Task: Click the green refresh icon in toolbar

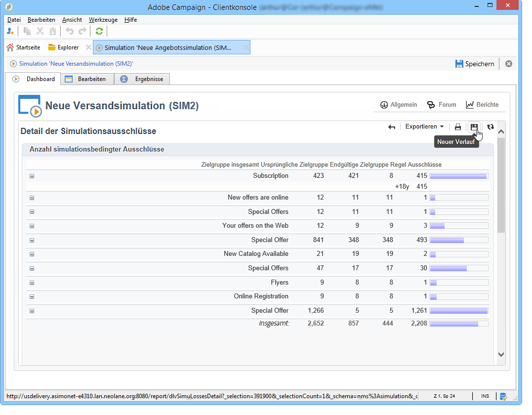Action: click(99, 32)
